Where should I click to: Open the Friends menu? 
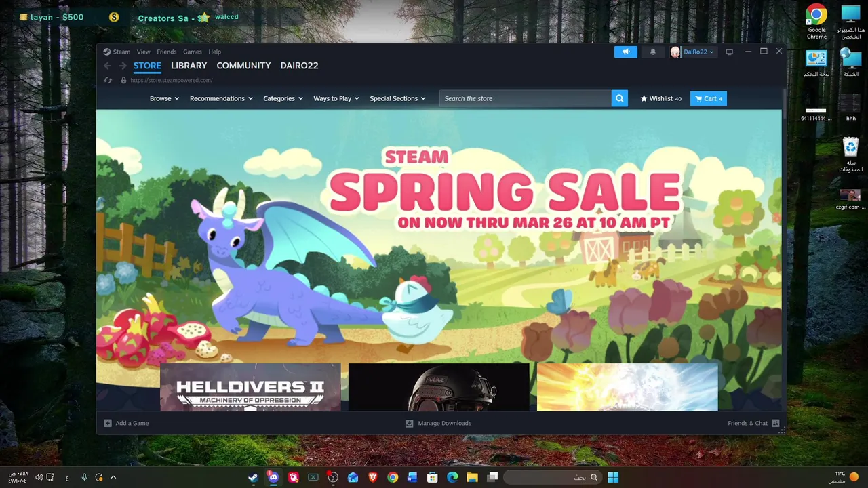pyautogui.click(x=166, y=52)
